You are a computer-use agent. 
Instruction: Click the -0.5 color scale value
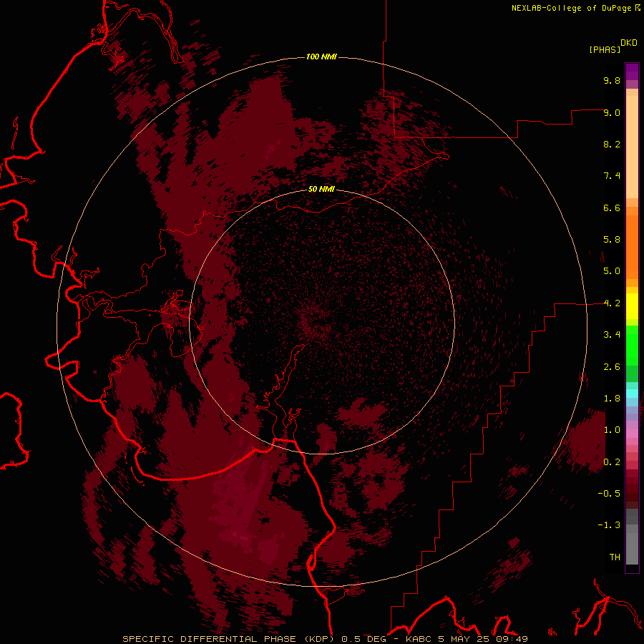[x=609, y=494]
